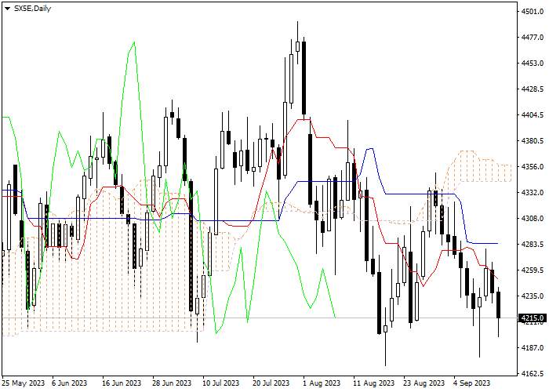The image size is (549, 392).
Task: Select the current price label 4215.0
Action: tap(533, 318)
